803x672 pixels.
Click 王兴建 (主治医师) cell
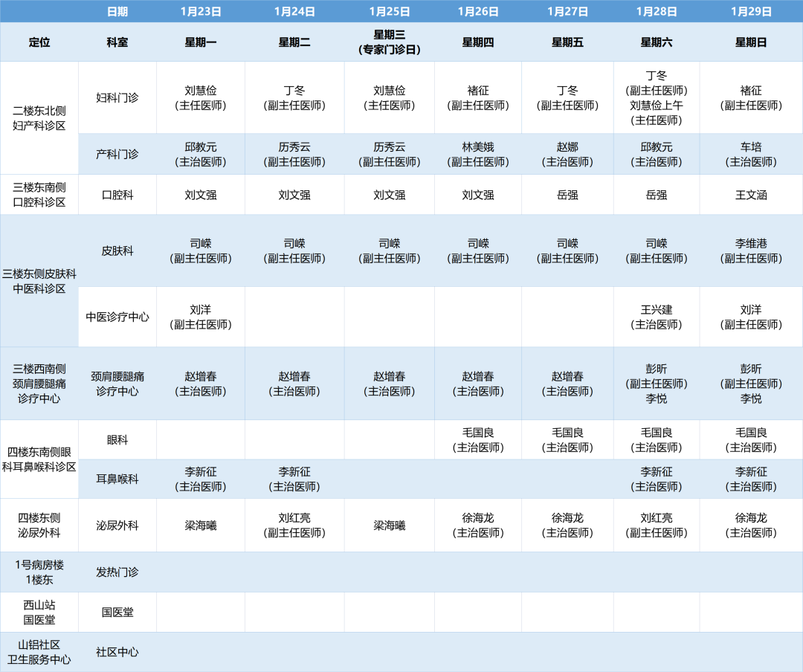pos(657,317)
